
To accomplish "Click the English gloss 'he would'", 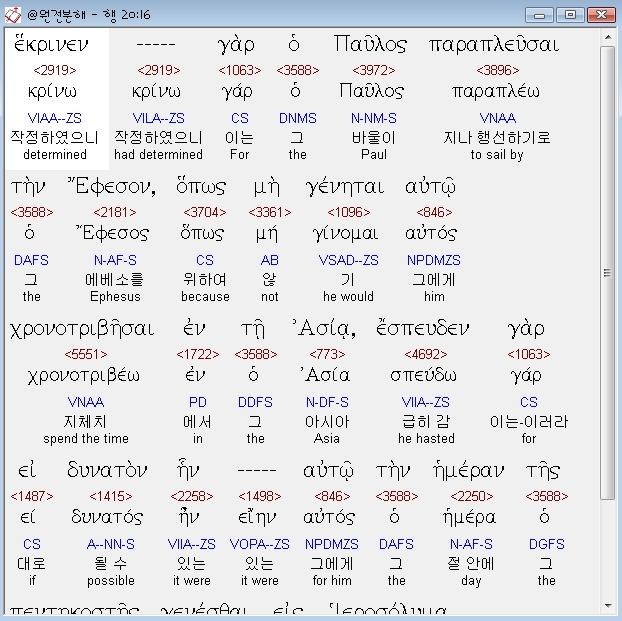I will (348, 296).
